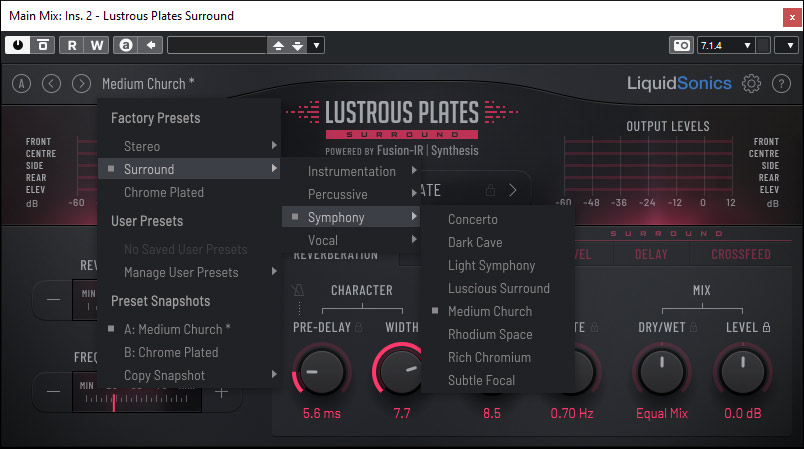Click the Equal Mix dry/wet value
This screenshot has width=804, height=449.
661,413
